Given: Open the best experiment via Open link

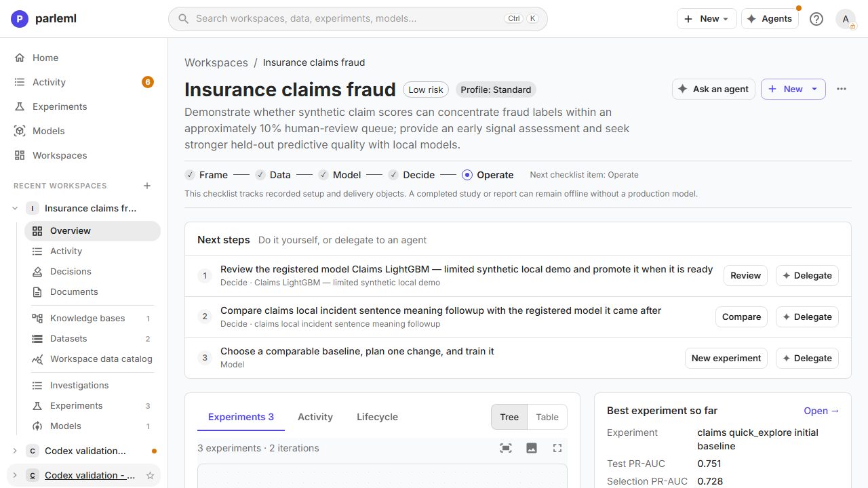Looking at the screenshot, I should pos(821,411).
